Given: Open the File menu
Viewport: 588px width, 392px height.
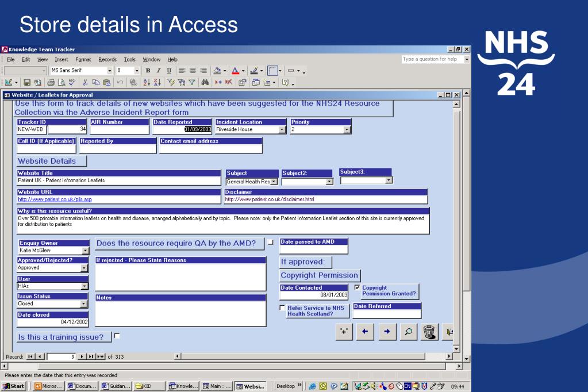Looking at the screenshot, I should pos(11,59).
